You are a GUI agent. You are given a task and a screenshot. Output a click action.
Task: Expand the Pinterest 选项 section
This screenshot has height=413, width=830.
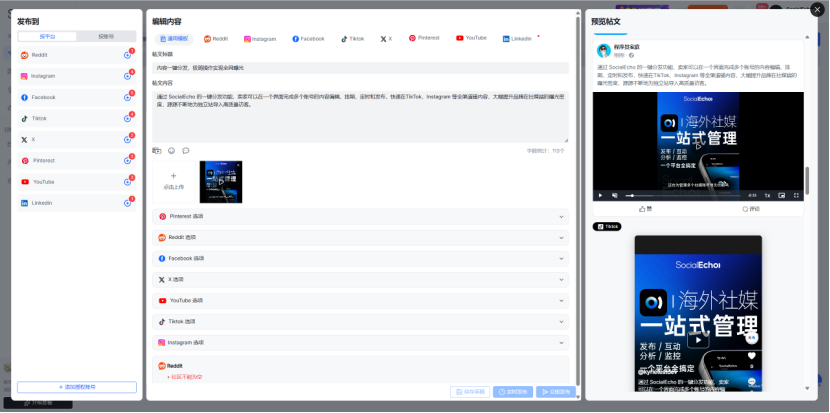362,216
